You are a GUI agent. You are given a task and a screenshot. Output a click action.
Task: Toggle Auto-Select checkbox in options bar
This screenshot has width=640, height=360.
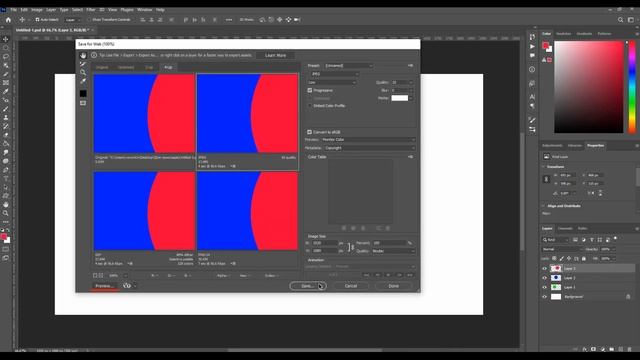pyautogui.click(x=38, y=20)
